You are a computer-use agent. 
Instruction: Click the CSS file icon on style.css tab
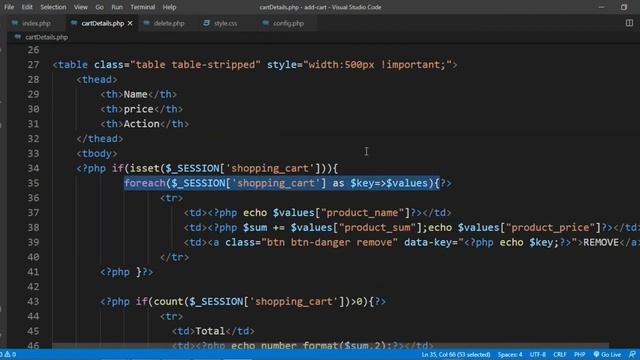(207, 23)
